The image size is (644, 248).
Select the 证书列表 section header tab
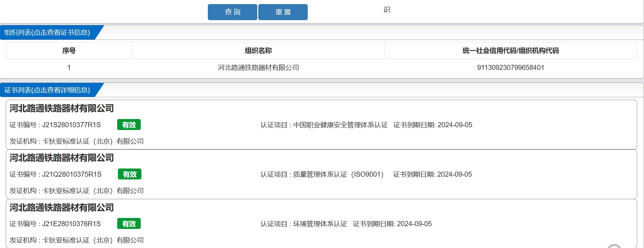tap(47, 90)
